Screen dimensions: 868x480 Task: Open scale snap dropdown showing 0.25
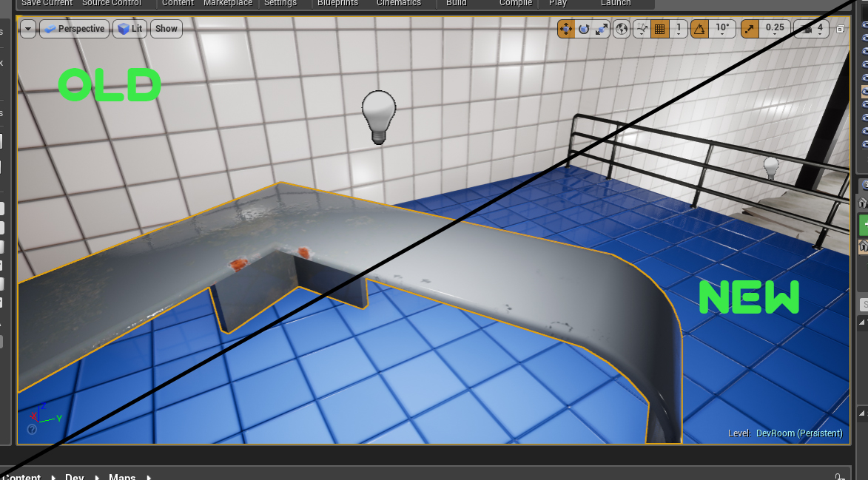775,29
